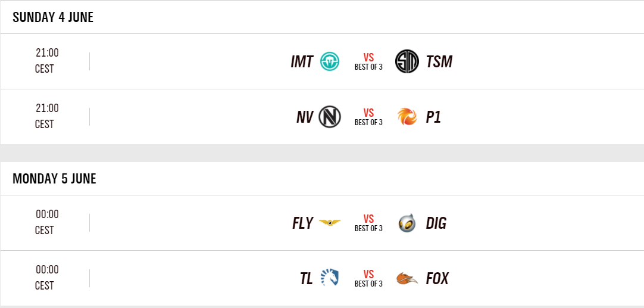This screenshot has width=644, height=308.
Task: Click the Team Liquid blue horse logo
Action: pos(330,278)
